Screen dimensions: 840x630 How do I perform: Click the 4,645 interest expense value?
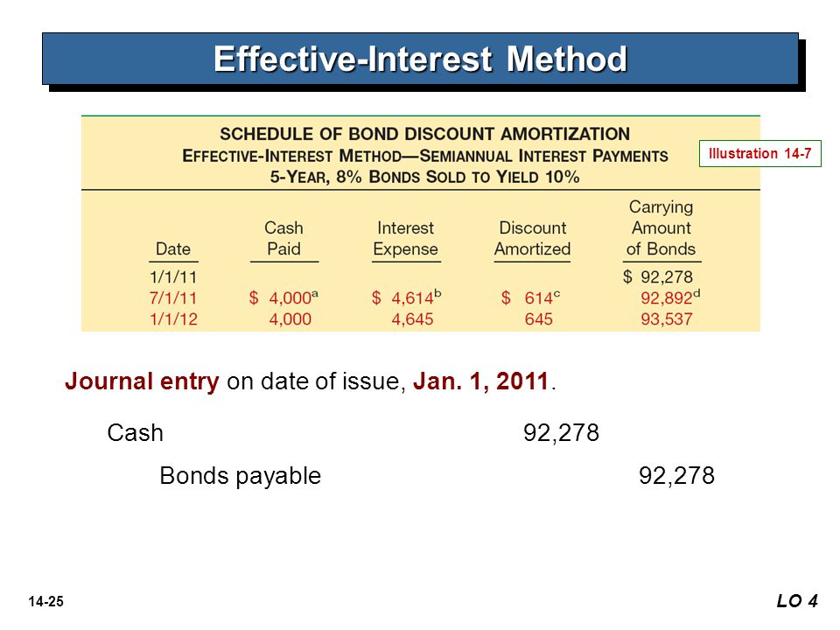tap(412, 319)
